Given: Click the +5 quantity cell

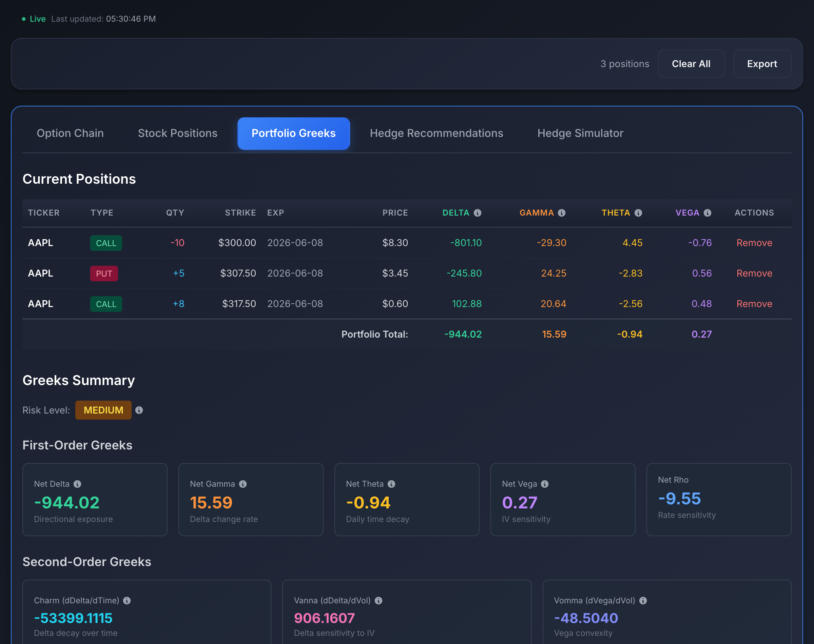Looking at the screenshot, I should [x=179, y=273].
